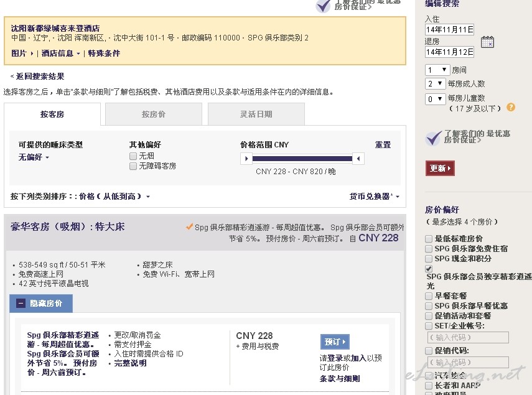Expand the 无偏好 bed type dropdown
The height and width of the screenshot is (395, 532).
[34, 157]
